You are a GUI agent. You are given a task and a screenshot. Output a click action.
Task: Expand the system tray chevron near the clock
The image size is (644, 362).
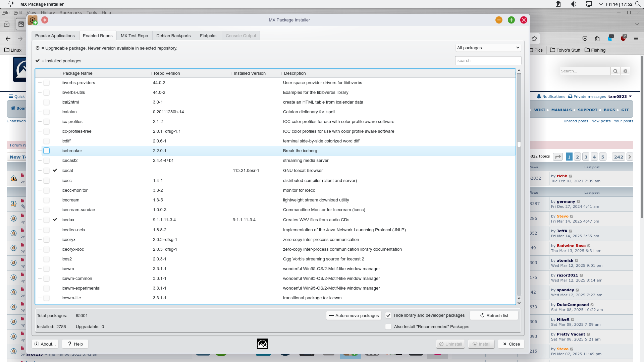tap(600, 4)
